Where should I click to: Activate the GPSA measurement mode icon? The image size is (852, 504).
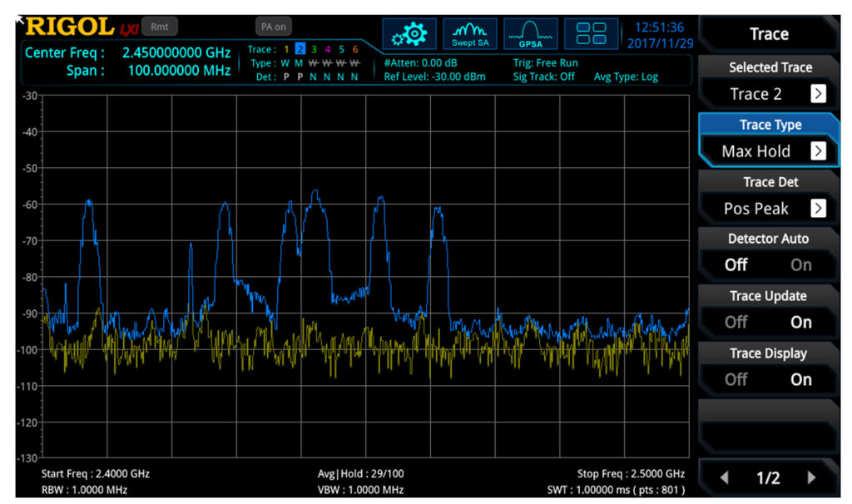click(x=530, y=33)
